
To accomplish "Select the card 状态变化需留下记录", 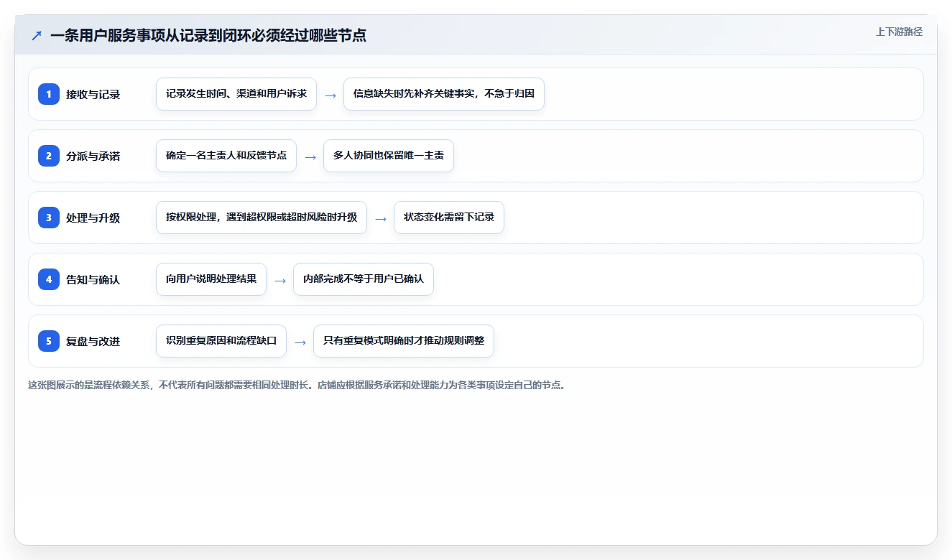I will (449, 218).
